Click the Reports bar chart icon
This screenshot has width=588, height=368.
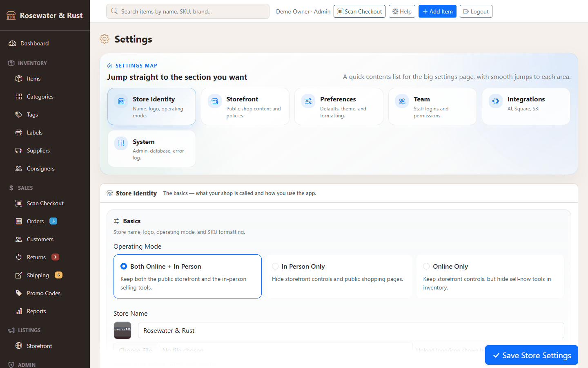pyautogui.click(x=19, y=311)
